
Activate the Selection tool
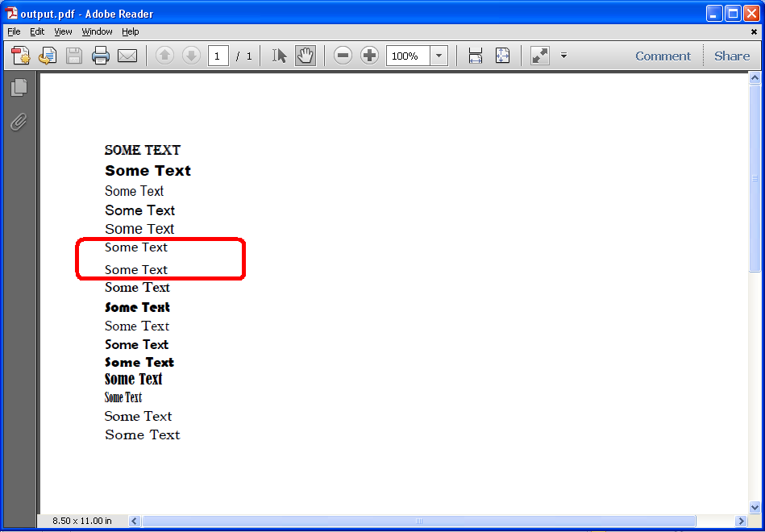278,56
